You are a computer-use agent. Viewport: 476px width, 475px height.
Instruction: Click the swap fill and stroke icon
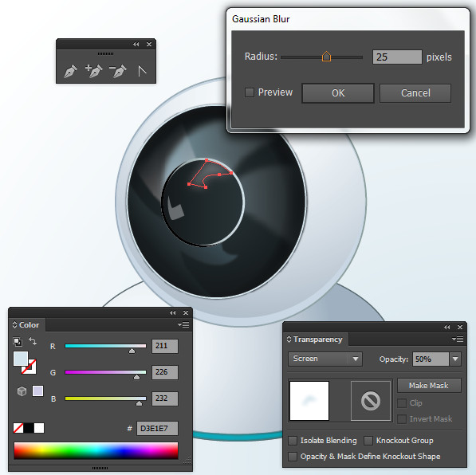(33, 341)
